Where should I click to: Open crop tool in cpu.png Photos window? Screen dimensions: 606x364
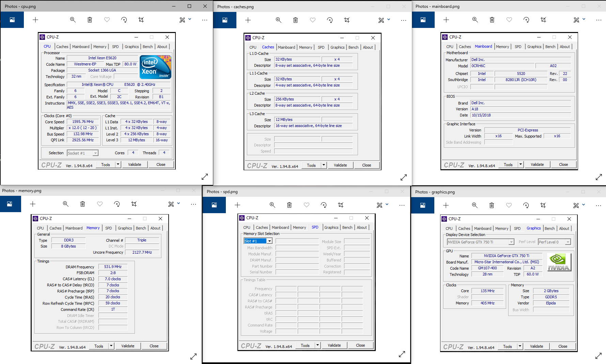pos(141,20)
